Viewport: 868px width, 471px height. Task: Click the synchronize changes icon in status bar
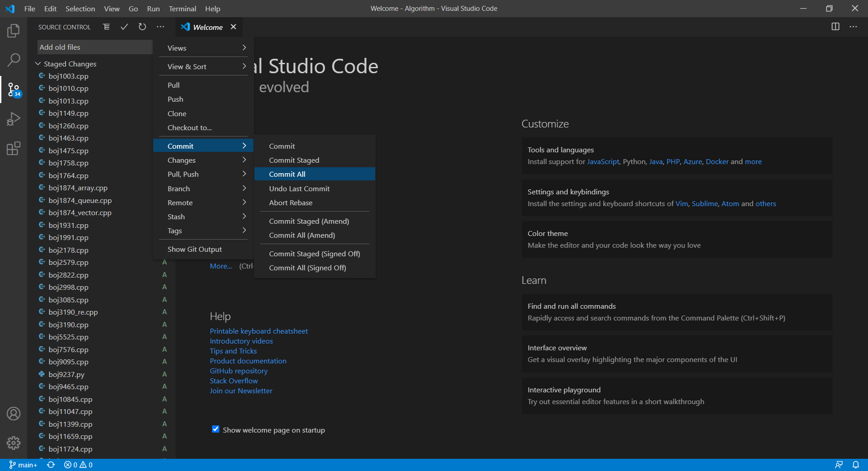pyautogui.click(x=51, y=465)
